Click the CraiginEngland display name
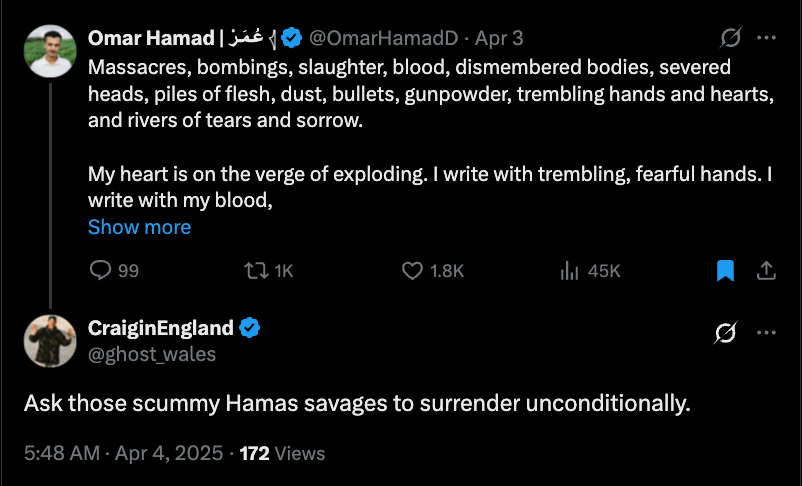Screen dimensions: 802x486 (x=161, y=328)
